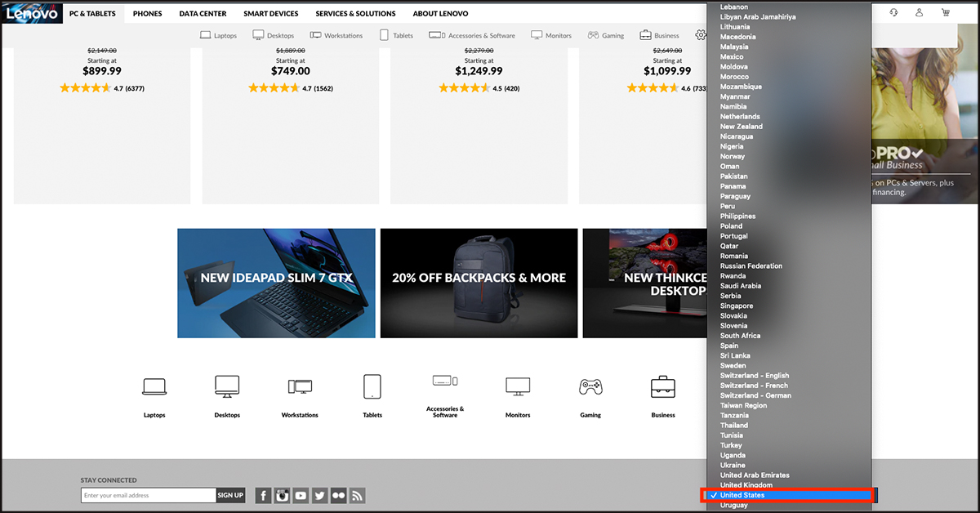Click the Sign Up button
980x513 pixels.
230,495
